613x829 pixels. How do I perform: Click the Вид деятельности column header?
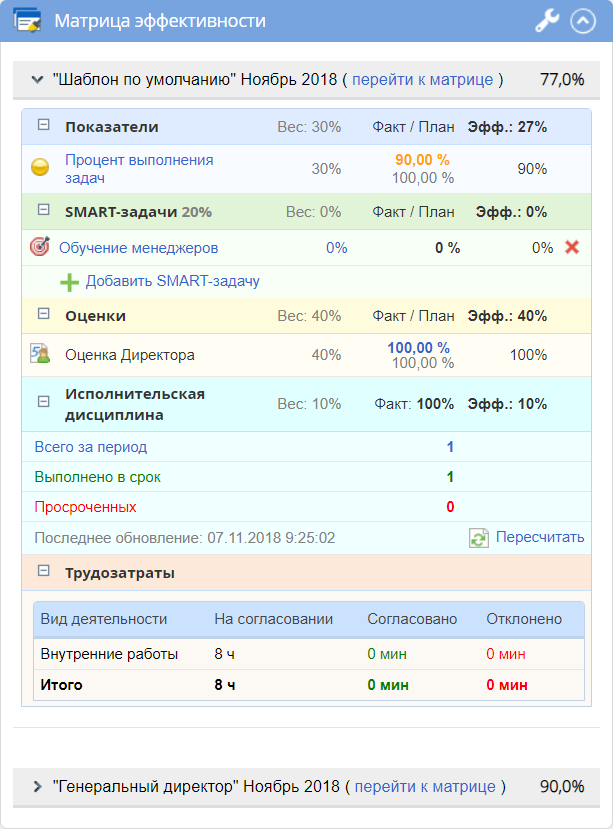pos(104,619)
